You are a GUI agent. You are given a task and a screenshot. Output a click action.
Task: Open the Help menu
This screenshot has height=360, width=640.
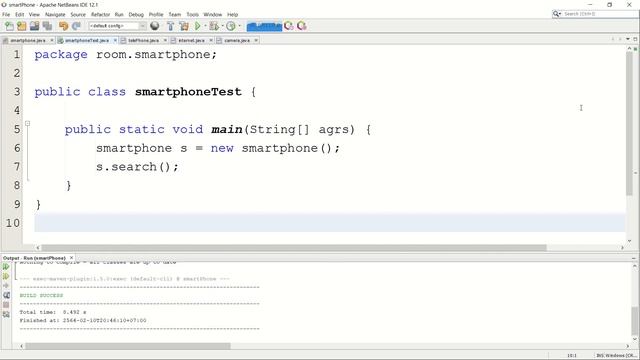(x=232, y=14)
